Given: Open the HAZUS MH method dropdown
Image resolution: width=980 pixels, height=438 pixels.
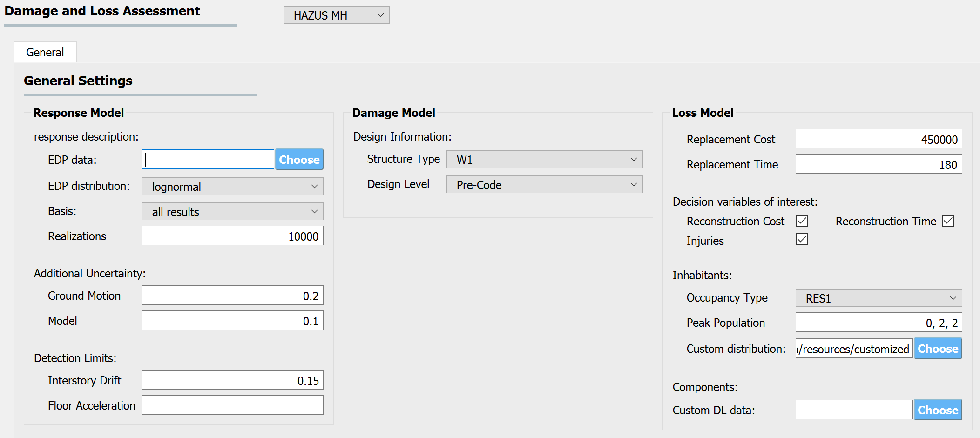Looking at the screenshot, I should [x=336, y=15].
